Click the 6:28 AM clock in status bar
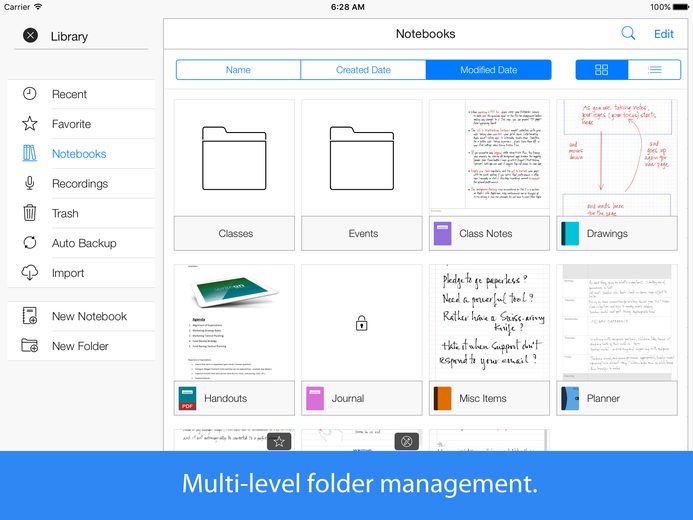This screenshot has width=693, height=520. 347,7
